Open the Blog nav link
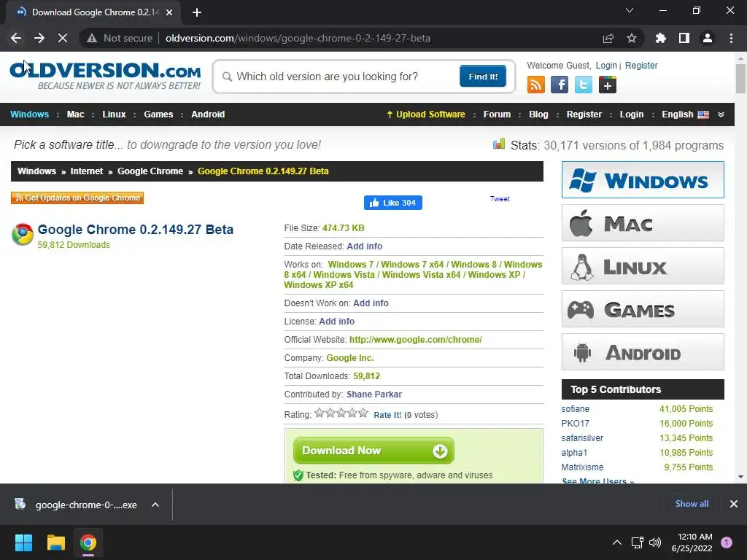 tap(538, 114)
